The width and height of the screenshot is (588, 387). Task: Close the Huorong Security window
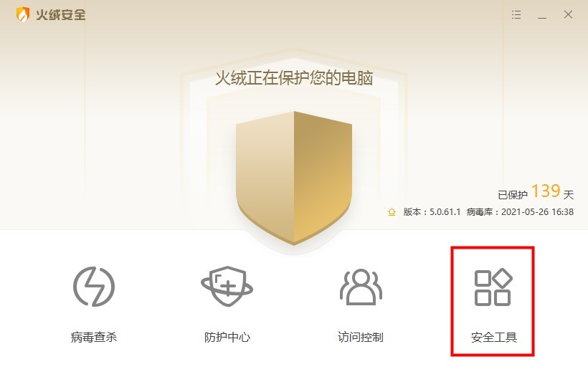(x=568, y=14)
